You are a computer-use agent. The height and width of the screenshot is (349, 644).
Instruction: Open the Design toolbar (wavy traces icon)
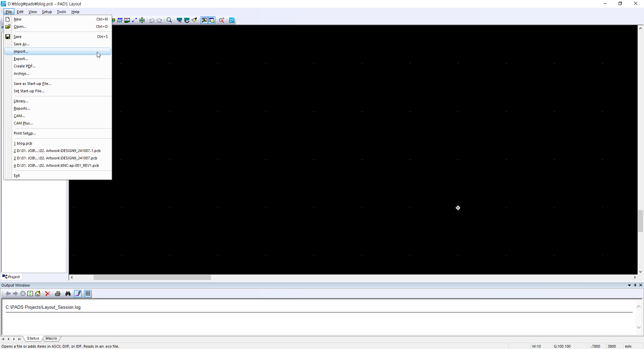point(120,20)
